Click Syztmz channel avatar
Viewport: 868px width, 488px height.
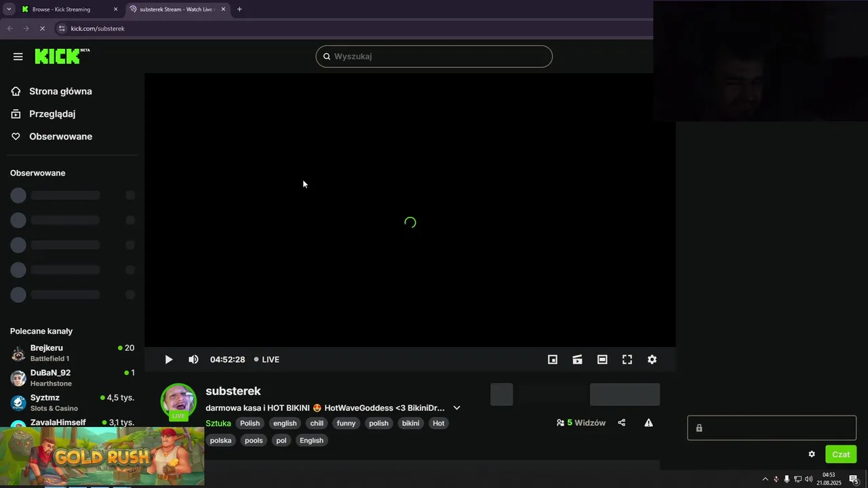(18, 403)
